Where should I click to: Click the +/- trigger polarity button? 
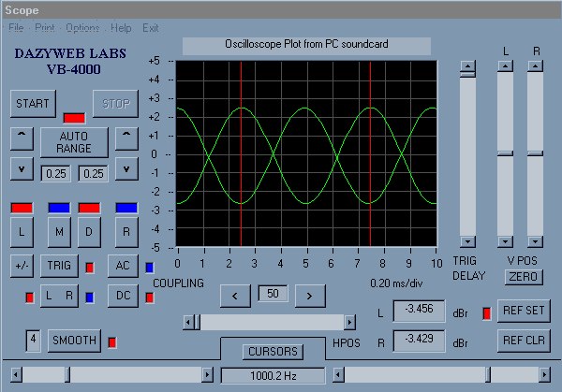[x=22, y=266]
